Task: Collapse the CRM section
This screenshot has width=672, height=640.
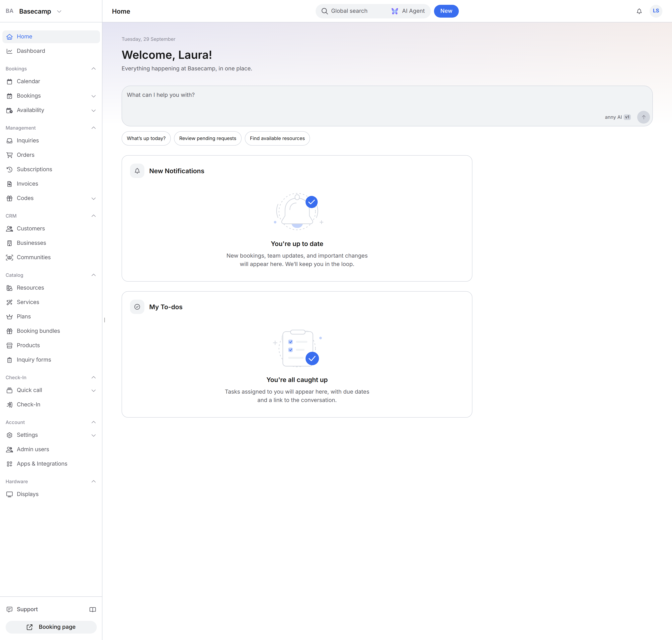Action: (x=93, y=216)
